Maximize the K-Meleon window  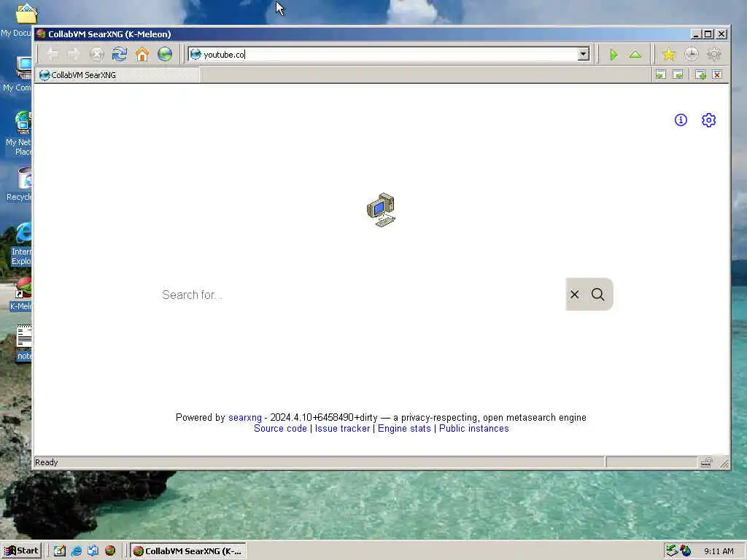pyautogui.click(x=708, y=34)
